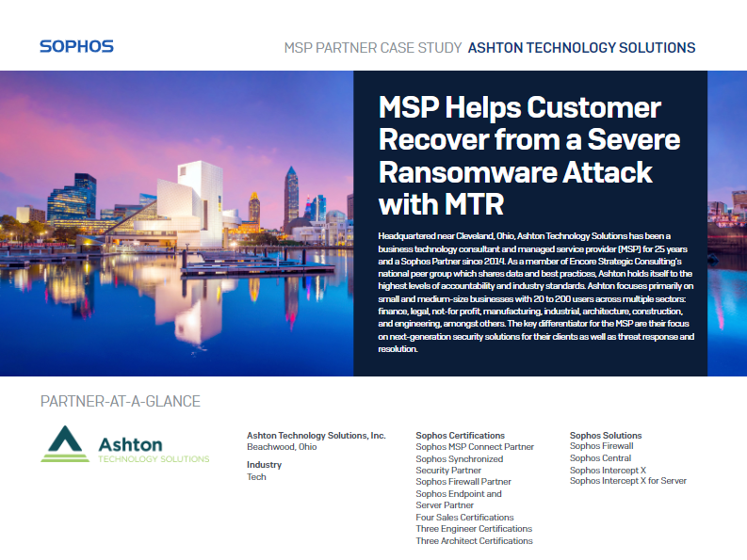This screenshot has height=560, width=747.
Task: Click the "Sophos Certifications" column heading
Action: [x=462, y=436]
